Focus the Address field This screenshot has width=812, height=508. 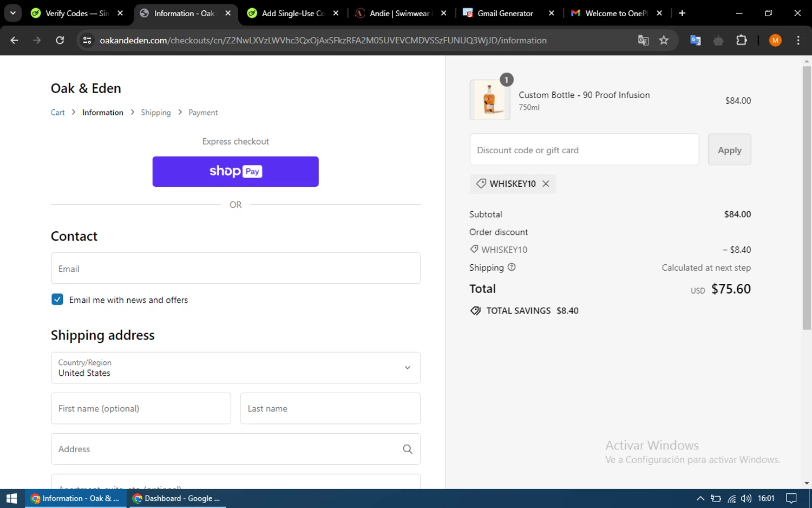pyautogui.click(x=235, y=449)
